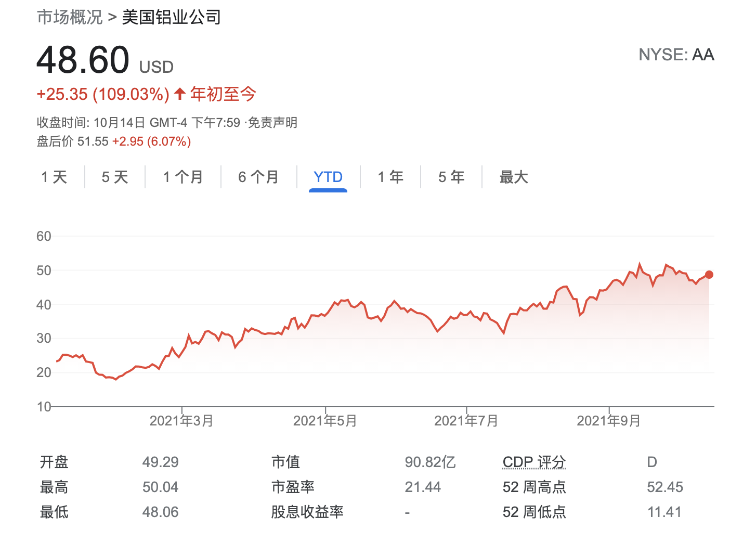Viewport: 756px width, 543px height.
Task: Click the CDP score value D
Action: pyautogui.click(x=652, y=462)
